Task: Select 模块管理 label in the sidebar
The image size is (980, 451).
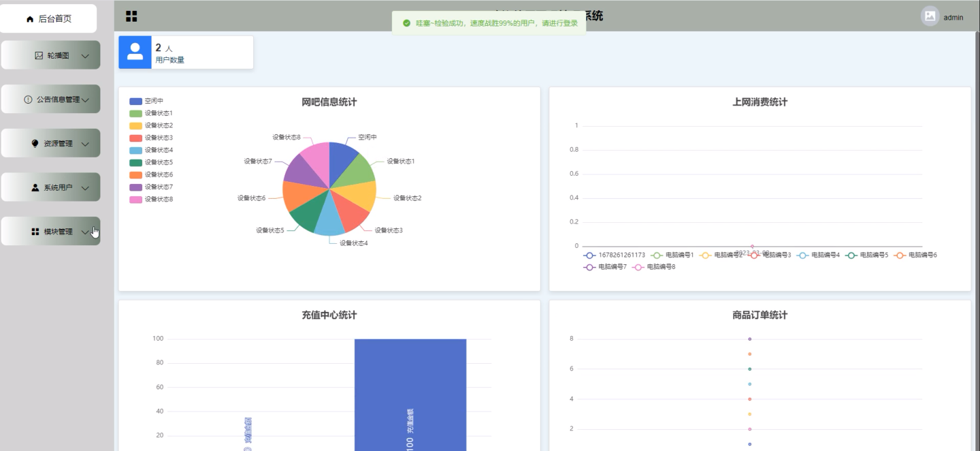Action: [x=59, y=232]
